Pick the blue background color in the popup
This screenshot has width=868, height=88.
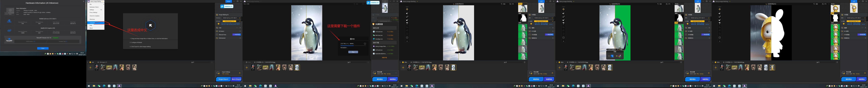point(613,56)
